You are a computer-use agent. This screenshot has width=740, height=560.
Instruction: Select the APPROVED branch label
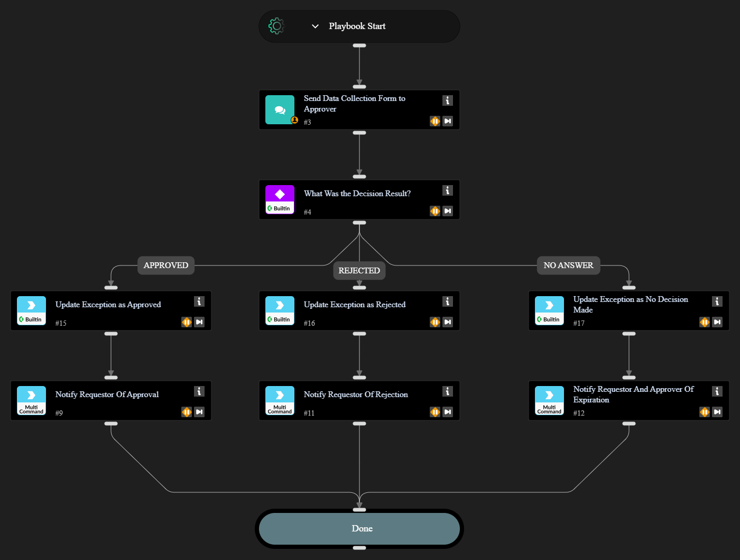[166, 265]
